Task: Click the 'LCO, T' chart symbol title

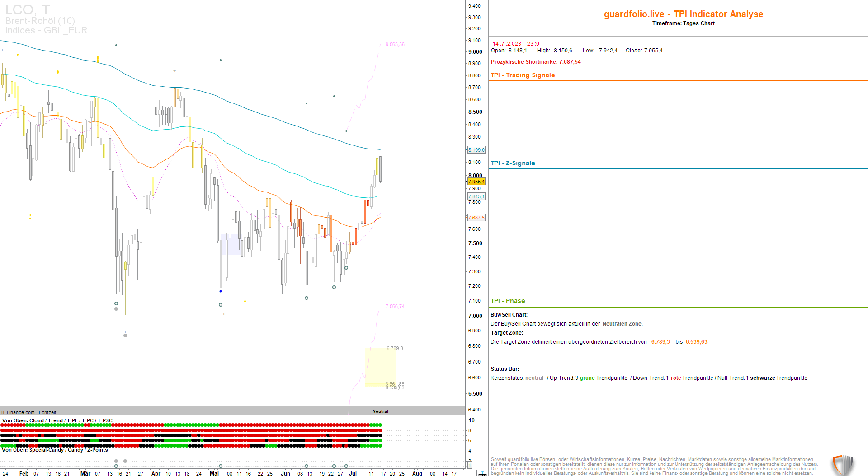Action: point(27,9)
